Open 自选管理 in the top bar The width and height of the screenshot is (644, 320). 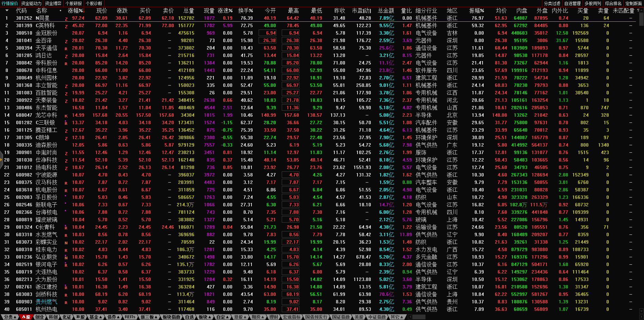(x=572, y=3)
